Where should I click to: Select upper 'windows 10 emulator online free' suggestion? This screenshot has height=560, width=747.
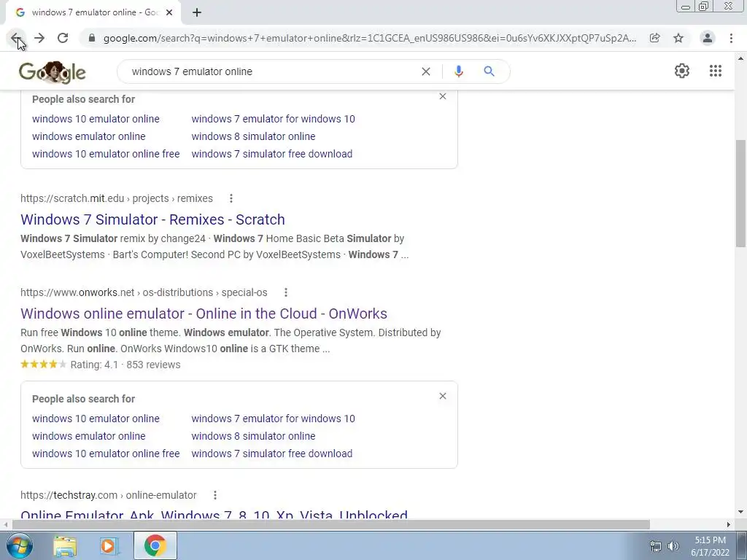click(x=106, y=154)
